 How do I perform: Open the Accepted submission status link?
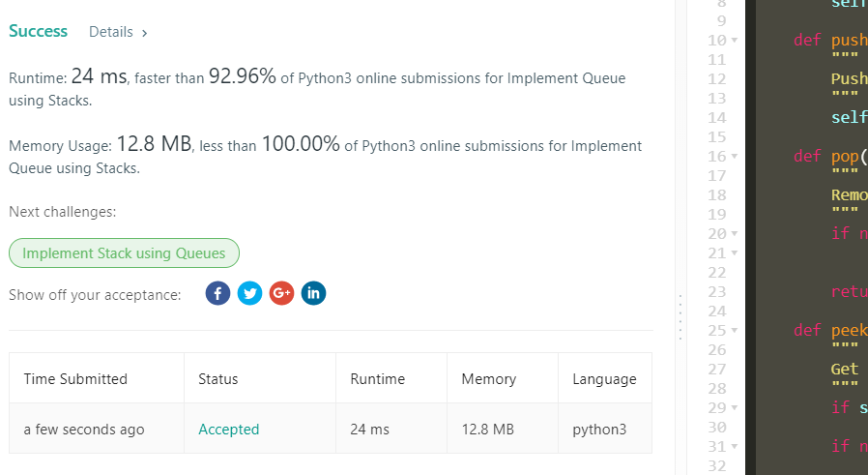(228, 429)
